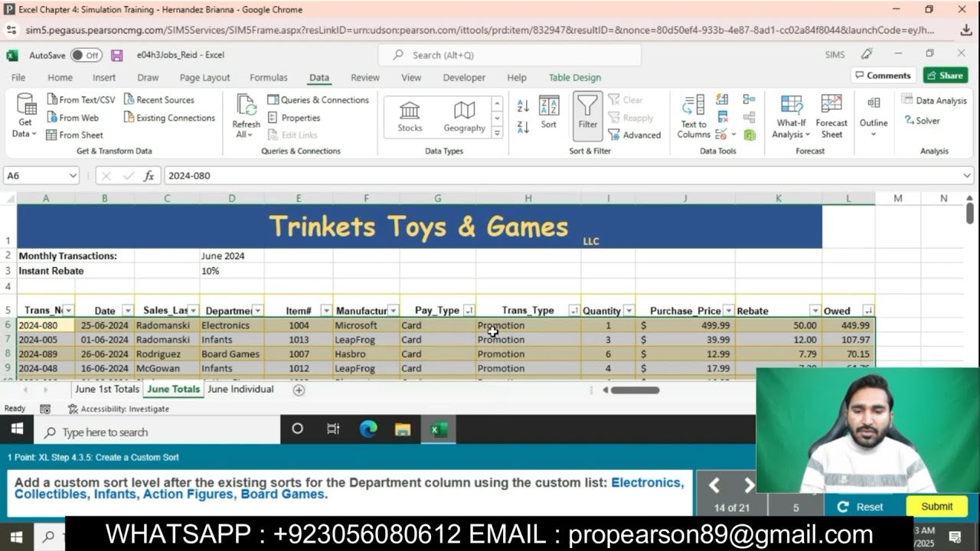Open the Table Design ribbon tab

575,77
